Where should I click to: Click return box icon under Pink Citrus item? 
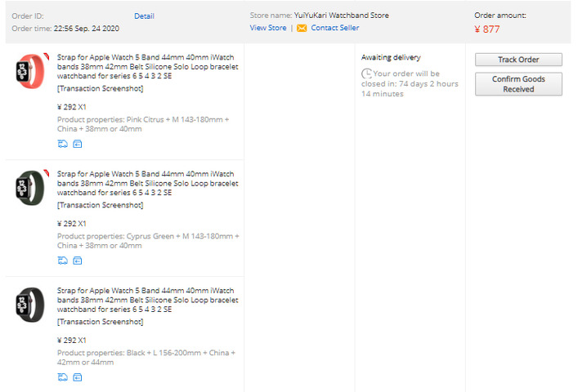[78, 144]
